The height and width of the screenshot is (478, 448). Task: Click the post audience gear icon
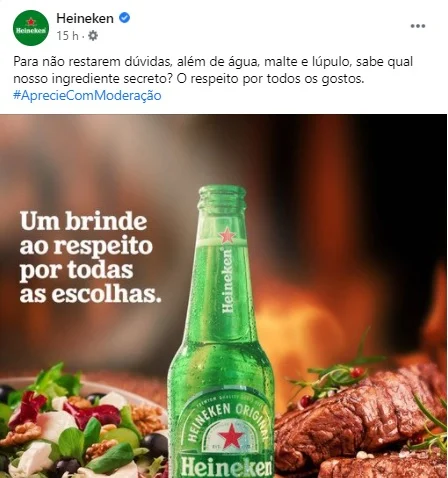click(x=93, y=36)
